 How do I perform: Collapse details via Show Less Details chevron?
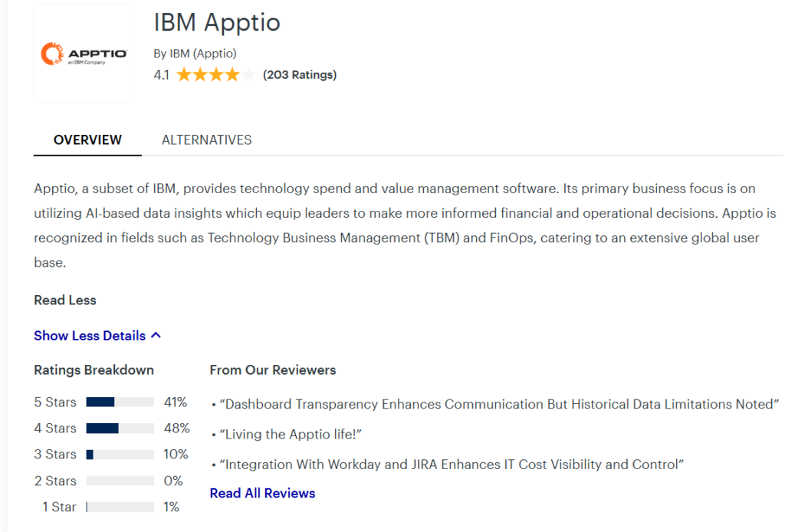156,336
